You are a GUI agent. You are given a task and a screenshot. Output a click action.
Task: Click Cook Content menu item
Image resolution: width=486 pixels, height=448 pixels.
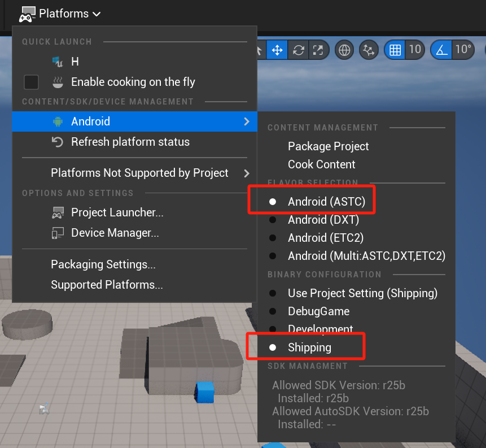pyautogui.click(x=321, y=164)
